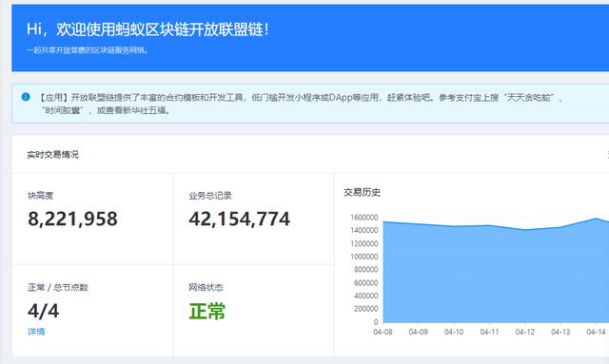This screenshot has height=364, width=609.
Task: Click the 1600000 y-axis label
Action: (x=363, y=218)
